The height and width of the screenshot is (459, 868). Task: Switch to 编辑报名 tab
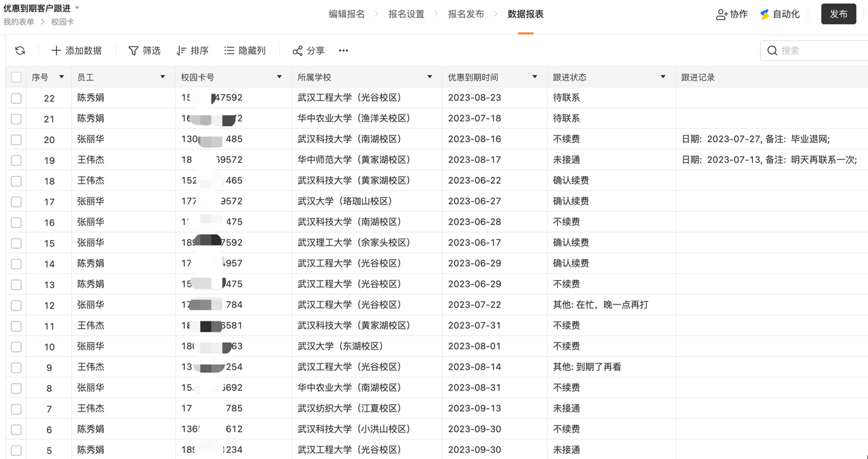(347, 14)
